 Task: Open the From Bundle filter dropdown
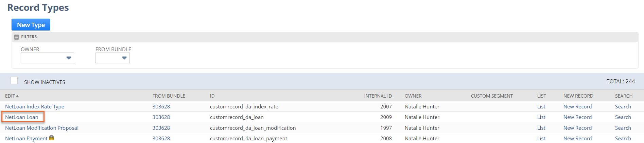pos(112,58)
